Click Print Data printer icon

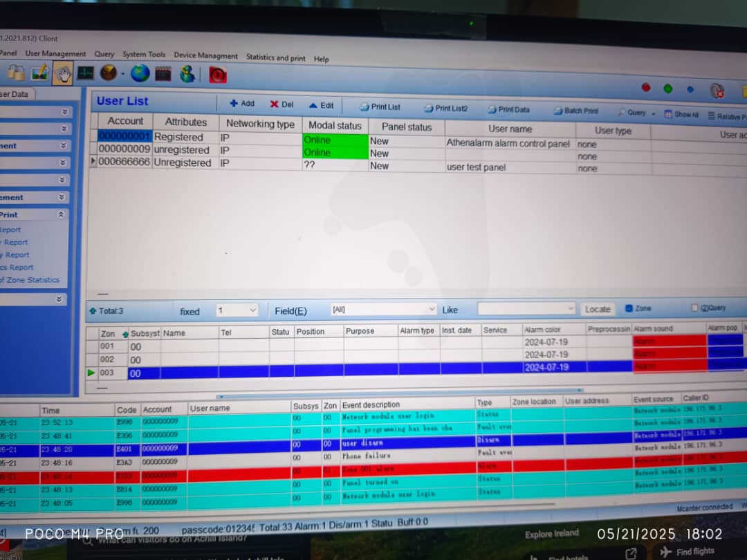pos(492,109)
